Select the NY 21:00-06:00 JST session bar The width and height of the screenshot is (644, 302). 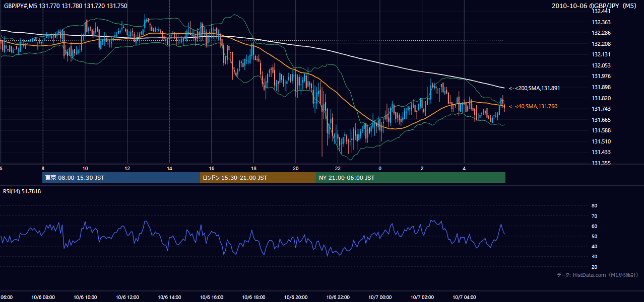[x=411, y=178]
